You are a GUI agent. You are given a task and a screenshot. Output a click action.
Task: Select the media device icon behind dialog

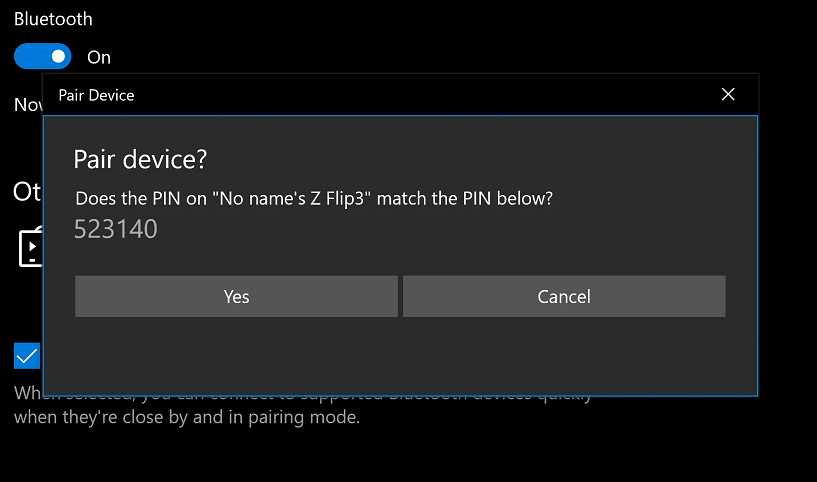pos(31,247)
